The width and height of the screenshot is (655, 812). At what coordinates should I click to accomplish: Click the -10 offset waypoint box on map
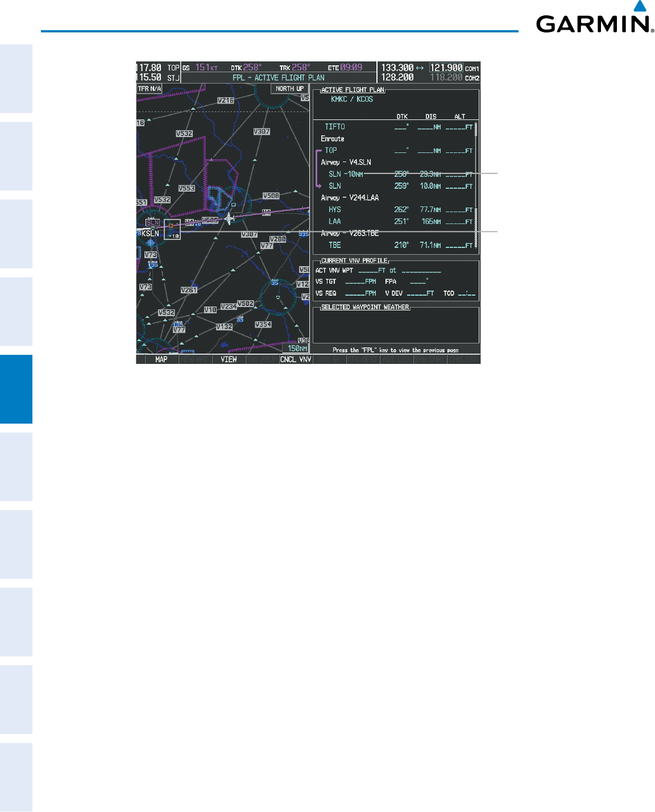tap(173, 230)
